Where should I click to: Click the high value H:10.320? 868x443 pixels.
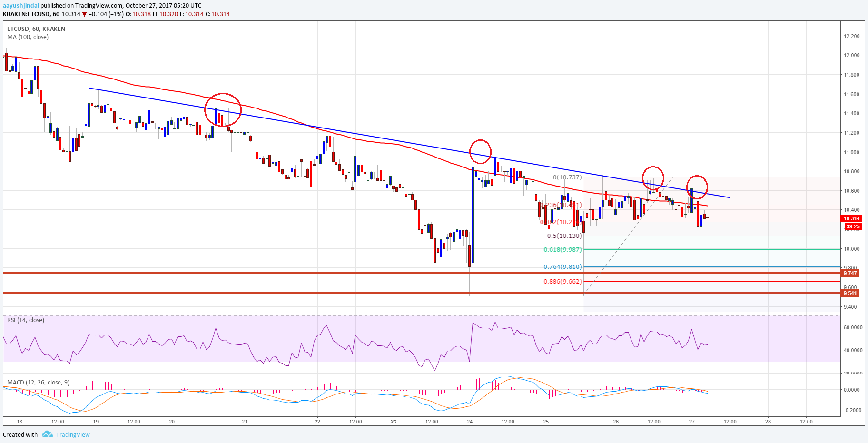pos(165,14)
